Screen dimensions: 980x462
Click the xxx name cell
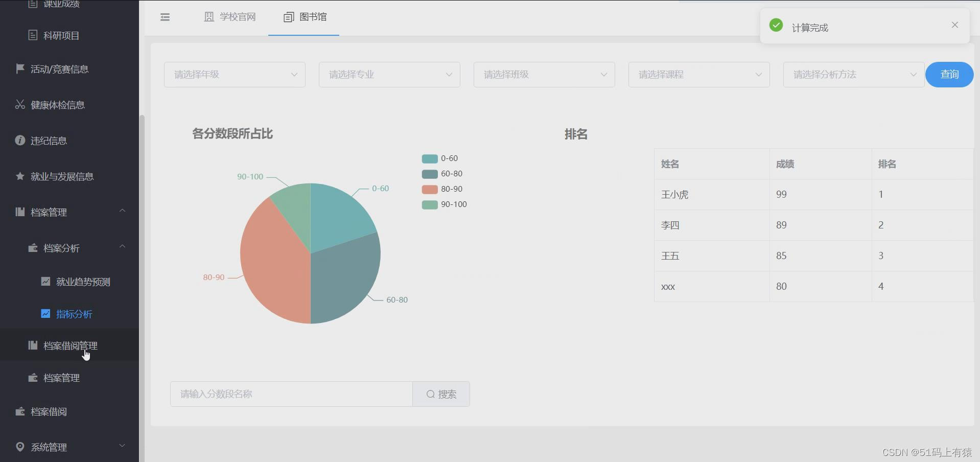[712, 286]
